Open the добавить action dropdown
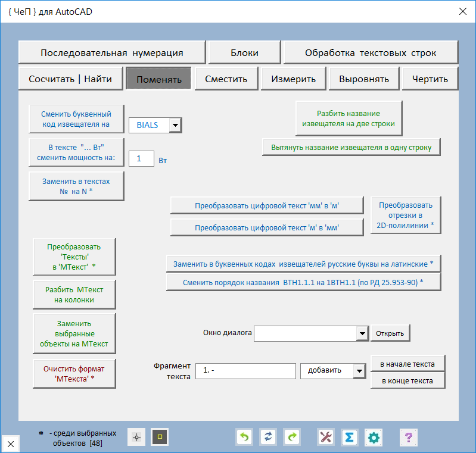 click(359, 371)
